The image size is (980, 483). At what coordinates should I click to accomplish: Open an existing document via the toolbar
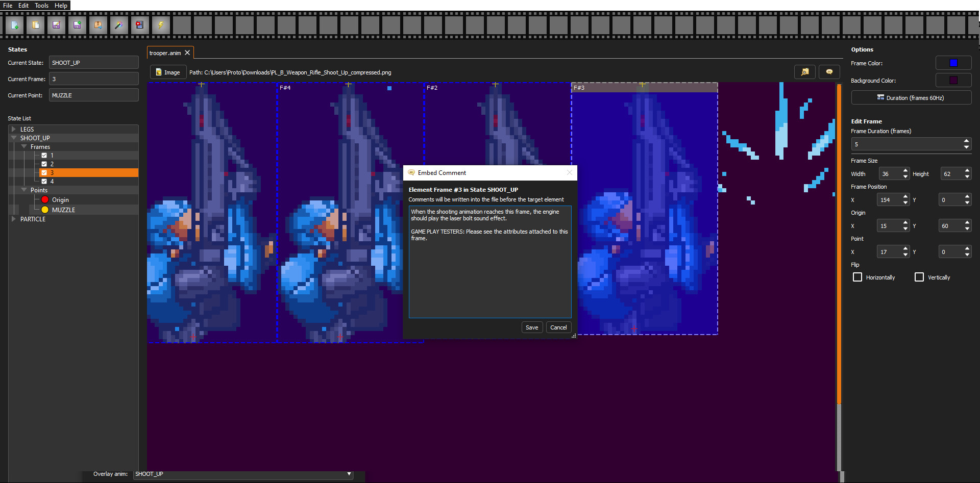coord(36,24)
